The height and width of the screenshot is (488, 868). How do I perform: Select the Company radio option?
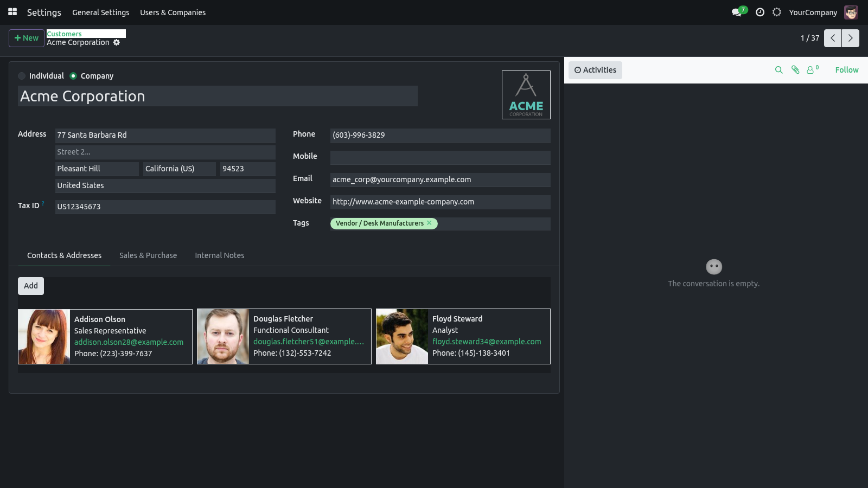point(73,76)
